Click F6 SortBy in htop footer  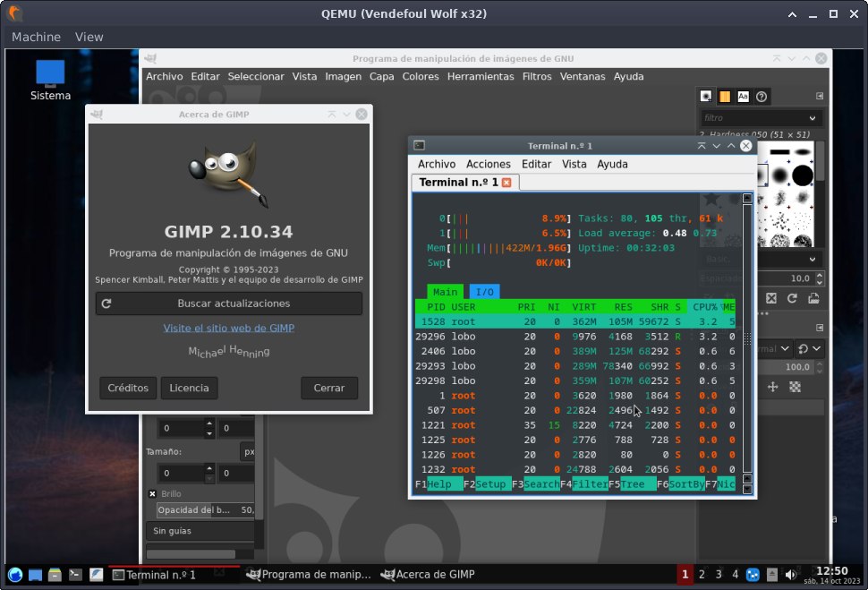click(x=680, y=484)
